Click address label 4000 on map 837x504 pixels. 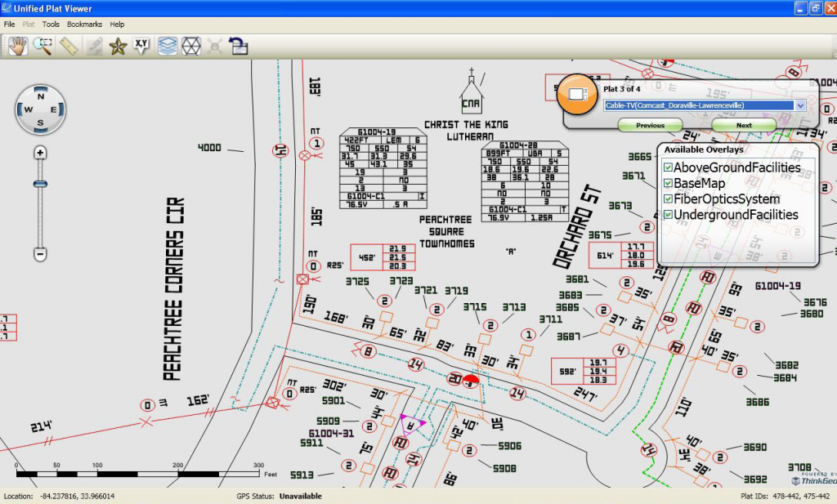[x=209, y=148]
